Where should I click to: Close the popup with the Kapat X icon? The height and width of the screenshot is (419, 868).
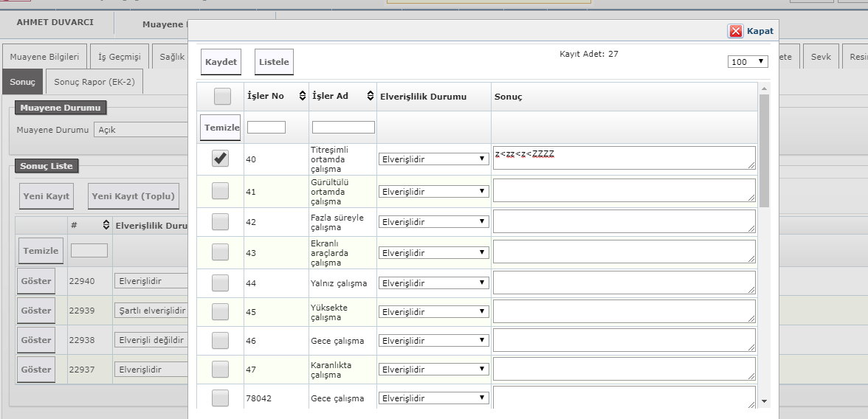[x=736, y=31]
